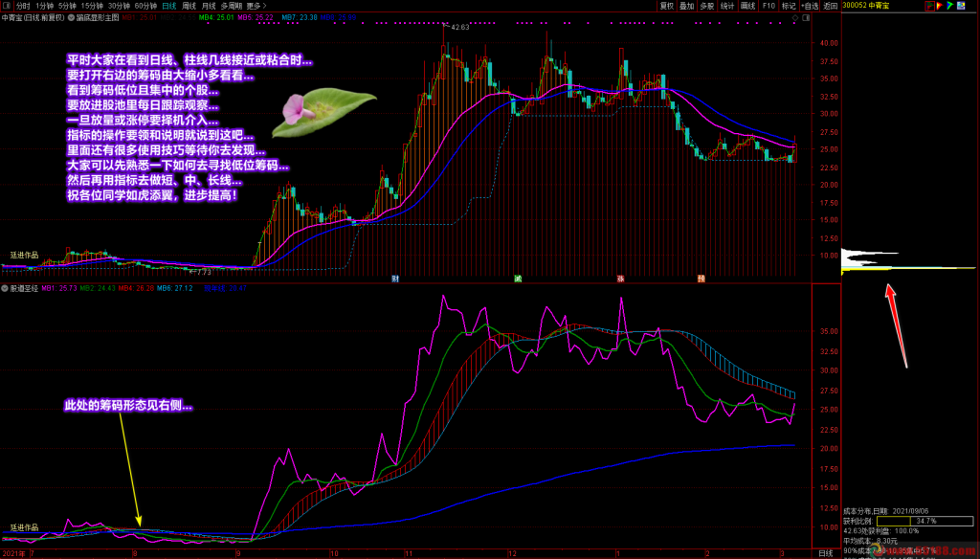Click the blue settings icon in chip panel
The width and height of the screenshot is (980, 559).
click(961, 6)
